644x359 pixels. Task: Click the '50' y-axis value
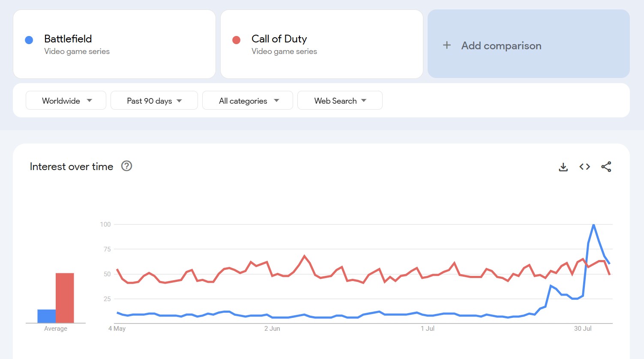click(107, 274)
